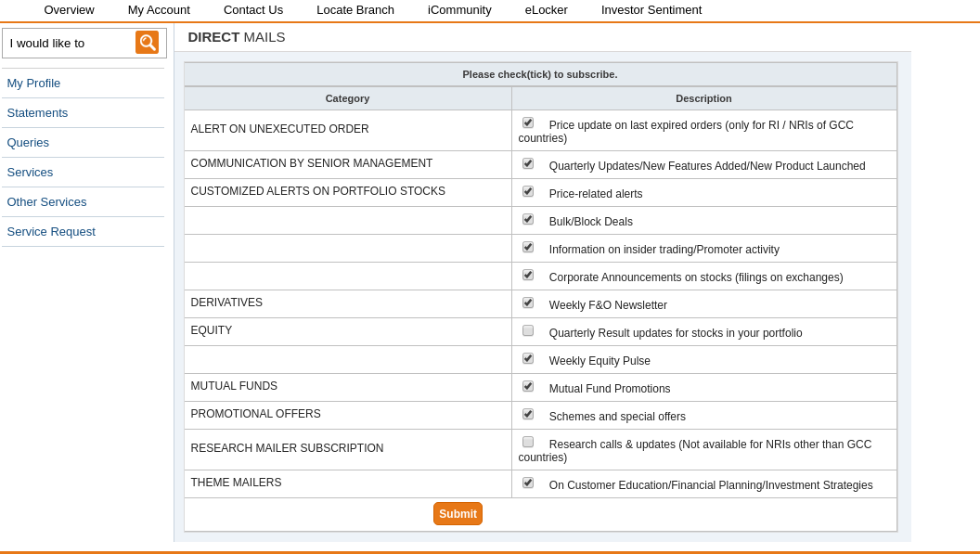Go to Contact Us
The image size is (980, 554).
(x=253, y=10)
